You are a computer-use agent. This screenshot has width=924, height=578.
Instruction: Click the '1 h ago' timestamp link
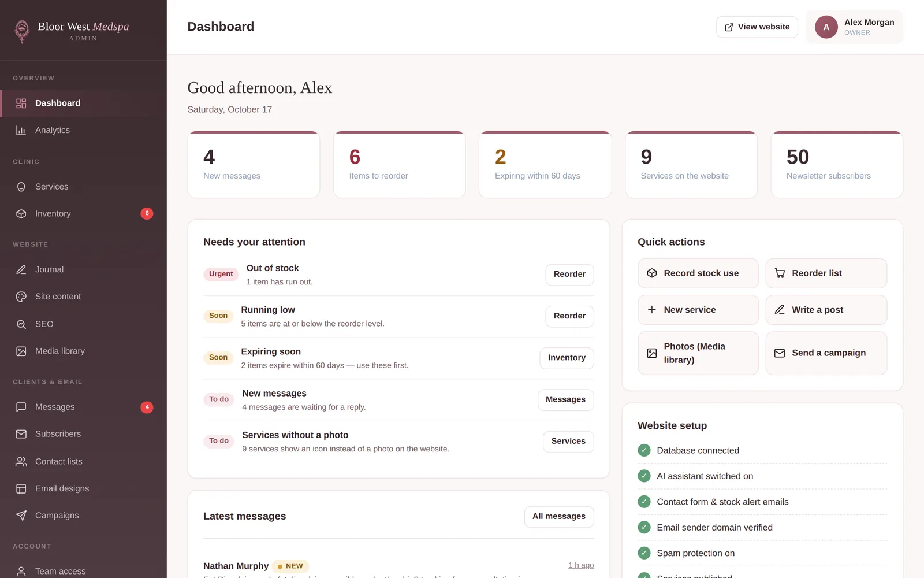(x=581, y=565)
